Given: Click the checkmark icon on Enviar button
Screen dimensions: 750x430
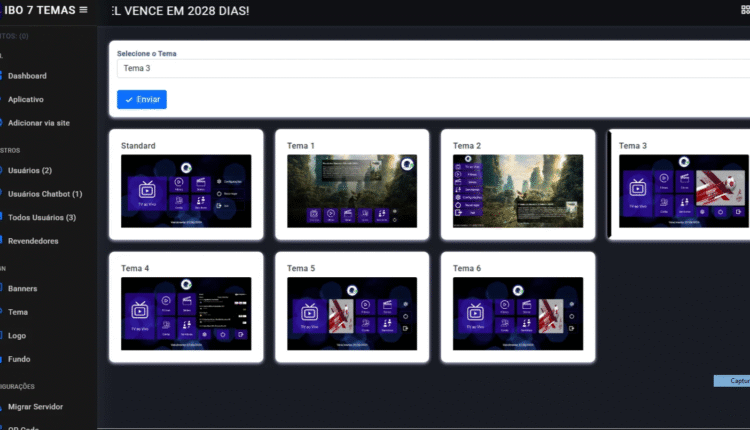Looking at the screenshot, I should 129,100.
